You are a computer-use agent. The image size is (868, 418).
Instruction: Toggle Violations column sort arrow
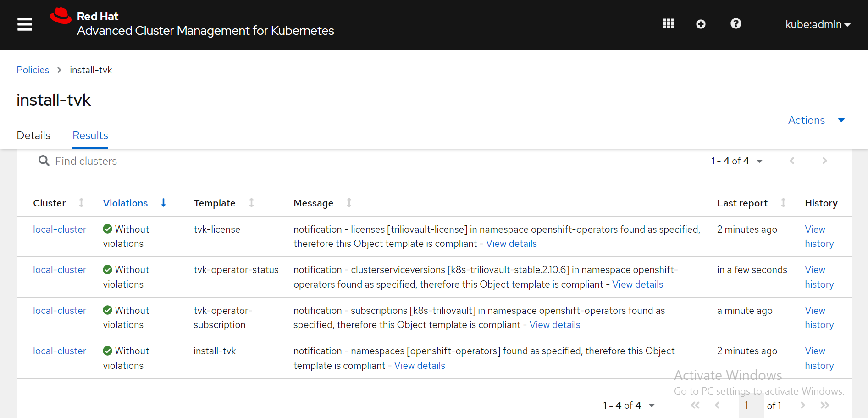coord(163,203)
